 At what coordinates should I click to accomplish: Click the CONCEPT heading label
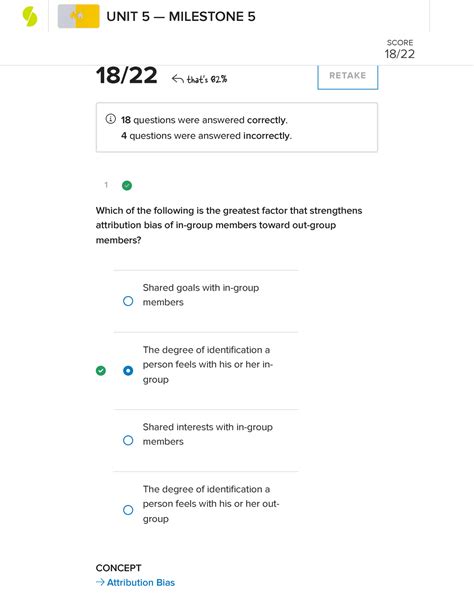click(x=118, y=568)
